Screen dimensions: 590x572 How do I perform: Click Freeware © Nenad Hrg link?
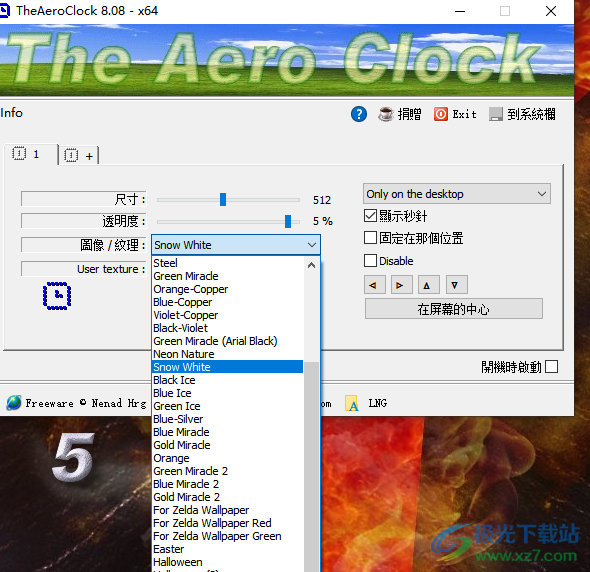click(85, 403)
